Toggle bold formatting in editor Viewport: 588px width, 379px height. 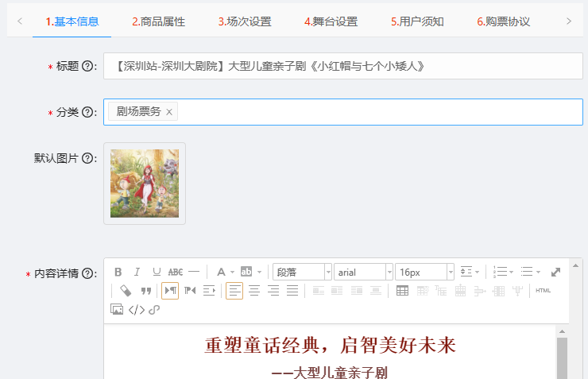click(x=118, y=272)
